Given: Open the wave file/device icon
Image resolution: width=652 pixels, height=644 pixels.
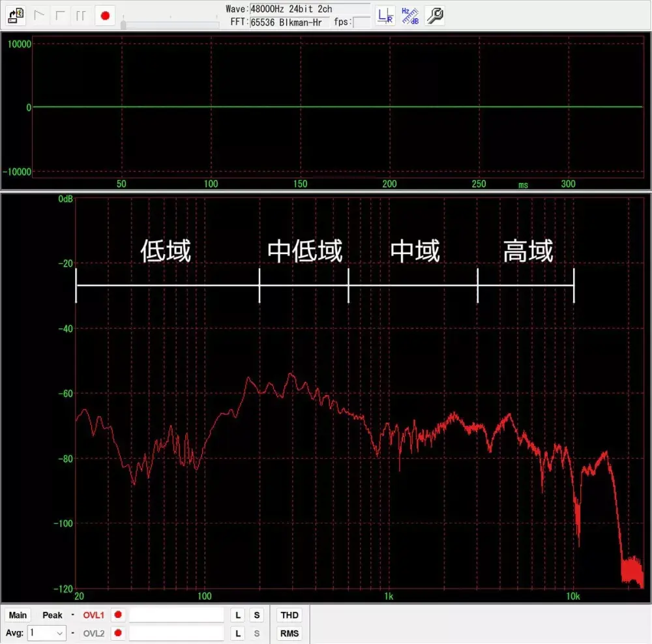Looking at the screenshot, I should pyautogui.click(x=16, y=16).
